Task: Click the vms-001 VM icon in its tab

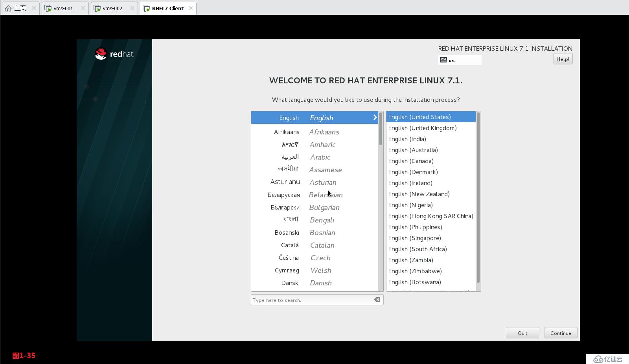Action: (48, 8)
